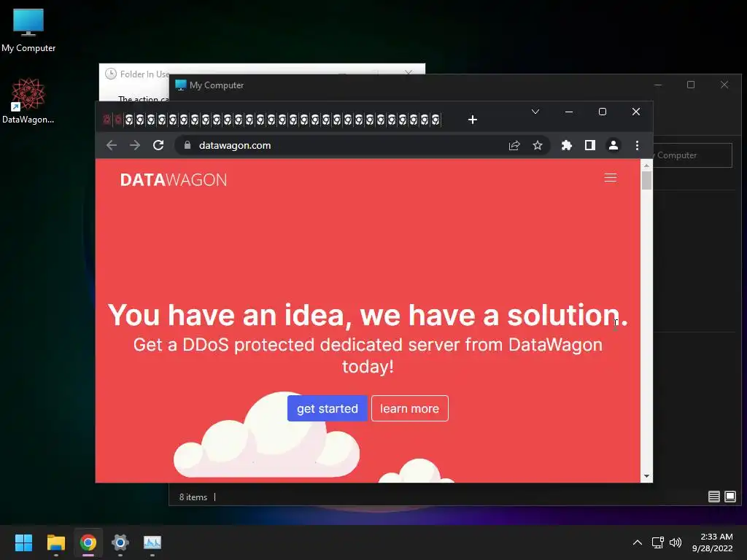Open Chrome tab search chevron

coord(535,112)
